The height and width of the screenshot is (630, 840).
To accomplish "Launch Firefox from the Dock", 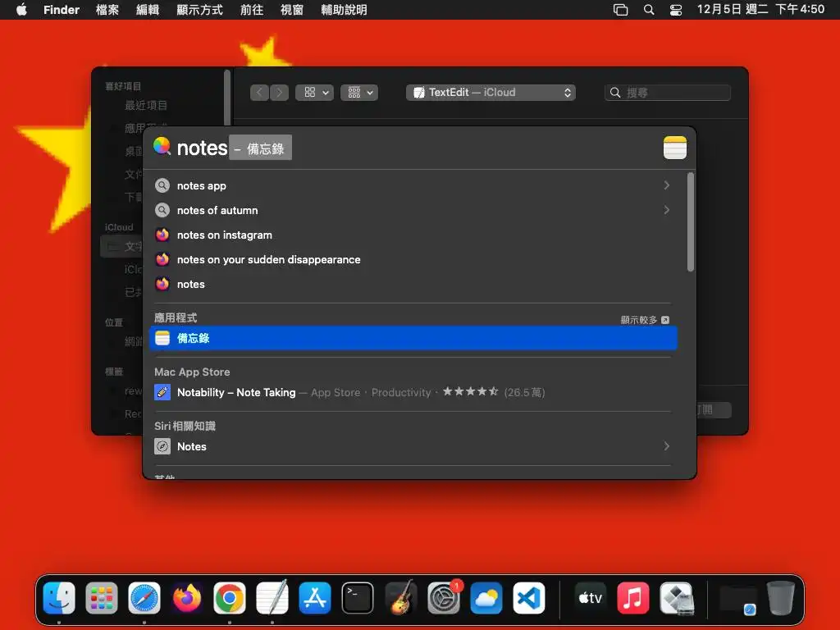I will (x=187, y=598).
